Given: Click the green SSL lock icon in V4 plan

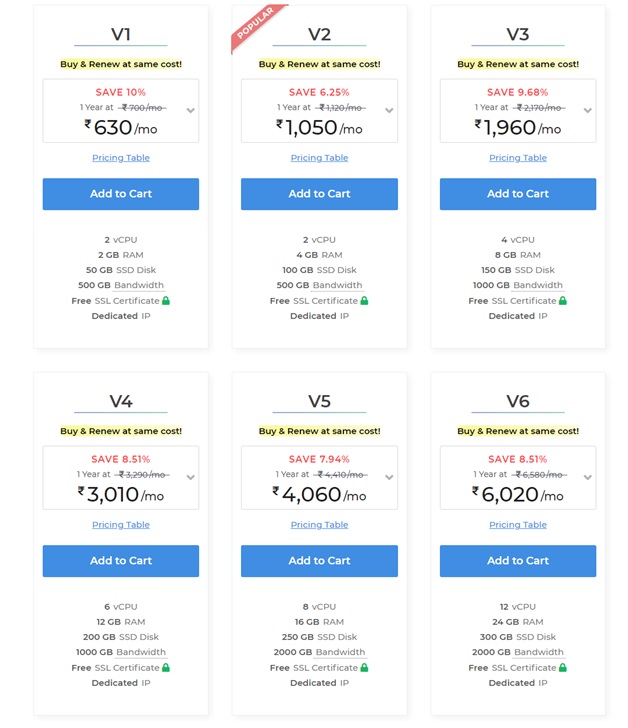Looking at the screenshot, I should tap(166, 667).
